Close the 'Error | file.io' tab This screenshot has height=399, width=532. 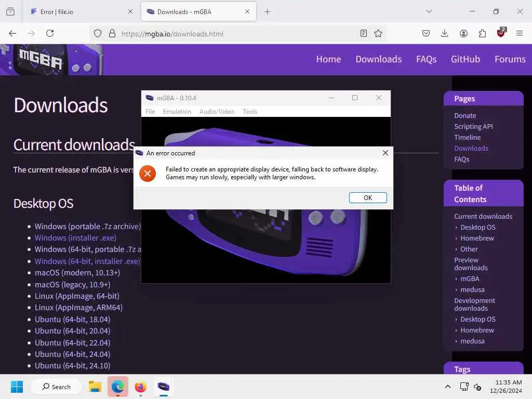(130, 11)
